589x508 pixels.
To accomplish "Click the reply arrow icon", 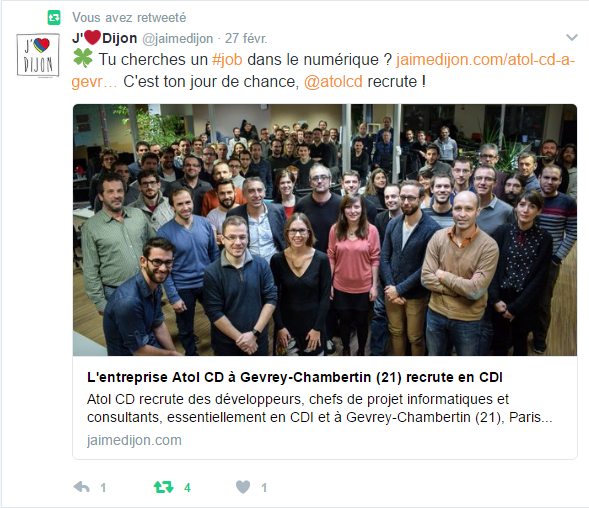I will [82, 487].
